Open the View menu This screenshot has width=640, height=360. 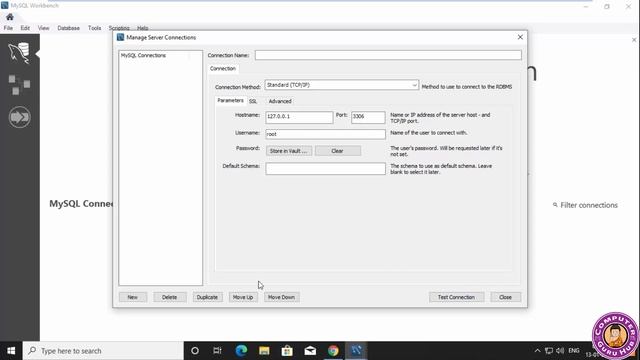pos(43,28)
